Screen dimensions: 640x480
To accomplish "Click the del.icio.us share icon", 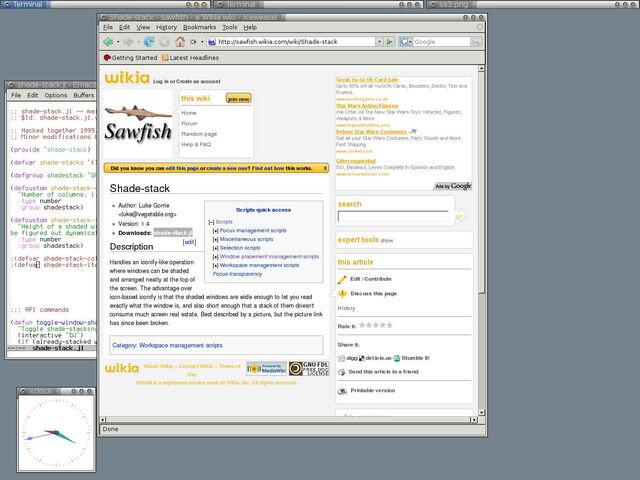I will [361, 358].
